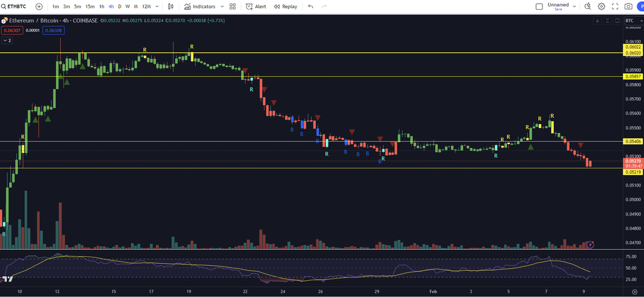Image resolution: width=644 pixels, height=297 pixels.
Task: Select the monthly (M) timeframe
Action: click(136, 6)
